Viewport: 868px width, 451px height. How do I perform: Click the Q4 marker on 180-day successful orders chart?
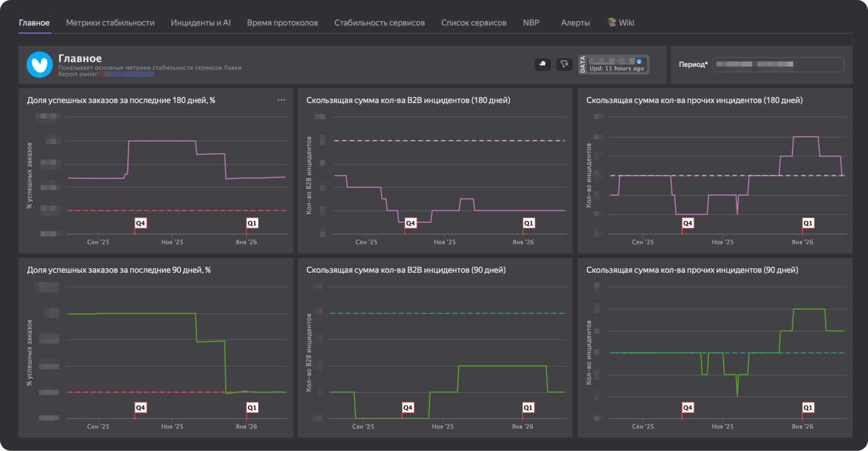pos(141,223)
